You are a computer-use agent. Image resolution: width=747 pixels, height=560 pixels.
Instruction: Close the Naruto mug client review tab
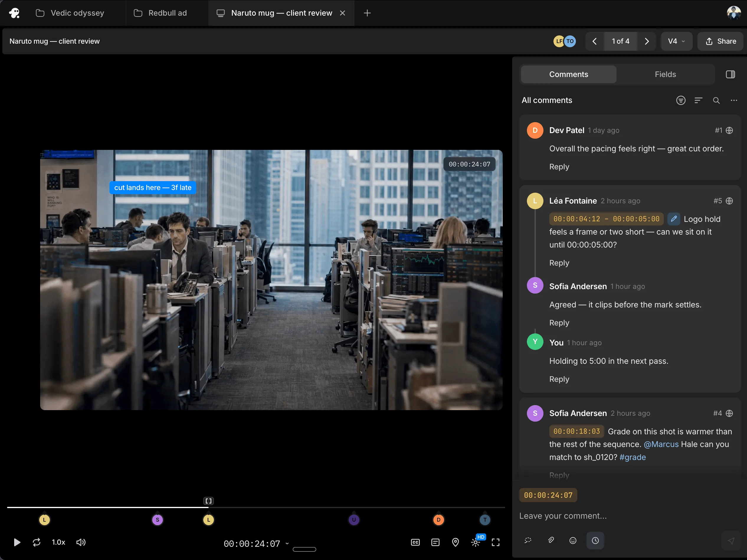tap(343, 13)
